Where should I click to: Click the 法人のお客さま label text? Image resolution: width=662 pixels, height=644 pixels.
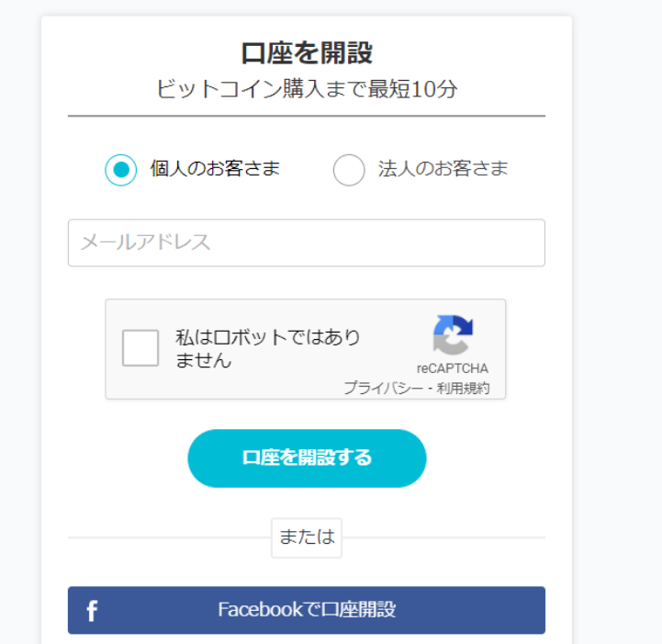coord(443,168)
